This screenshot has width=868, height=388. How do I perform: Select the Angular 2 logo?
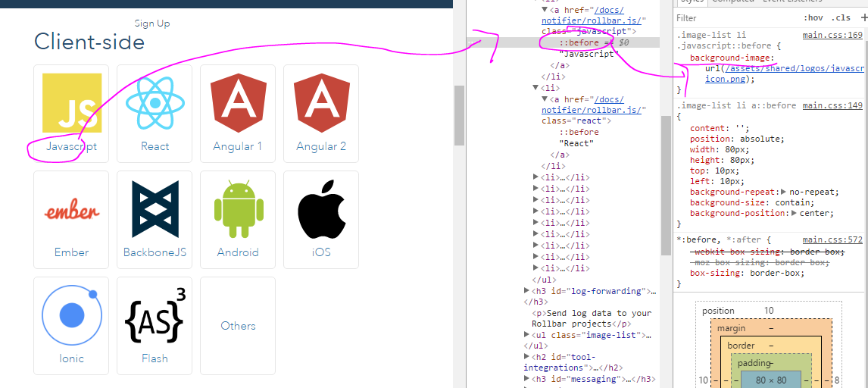[321, 102]
